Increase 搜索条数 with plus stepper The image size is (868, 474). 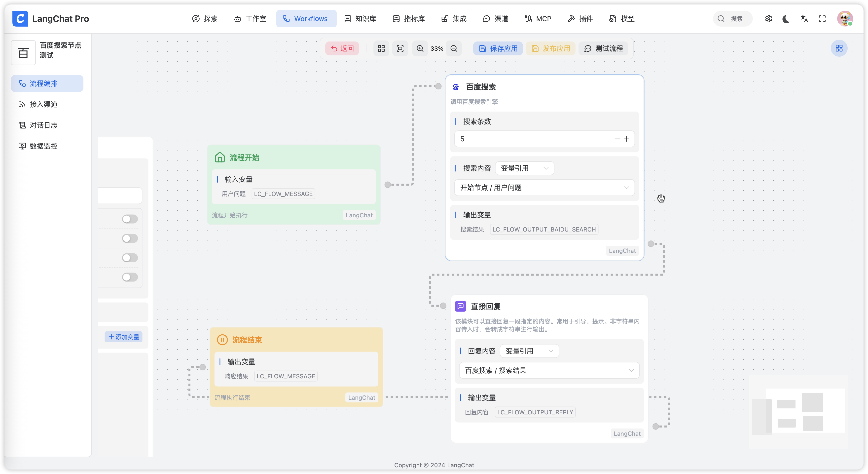click(626, 139)
